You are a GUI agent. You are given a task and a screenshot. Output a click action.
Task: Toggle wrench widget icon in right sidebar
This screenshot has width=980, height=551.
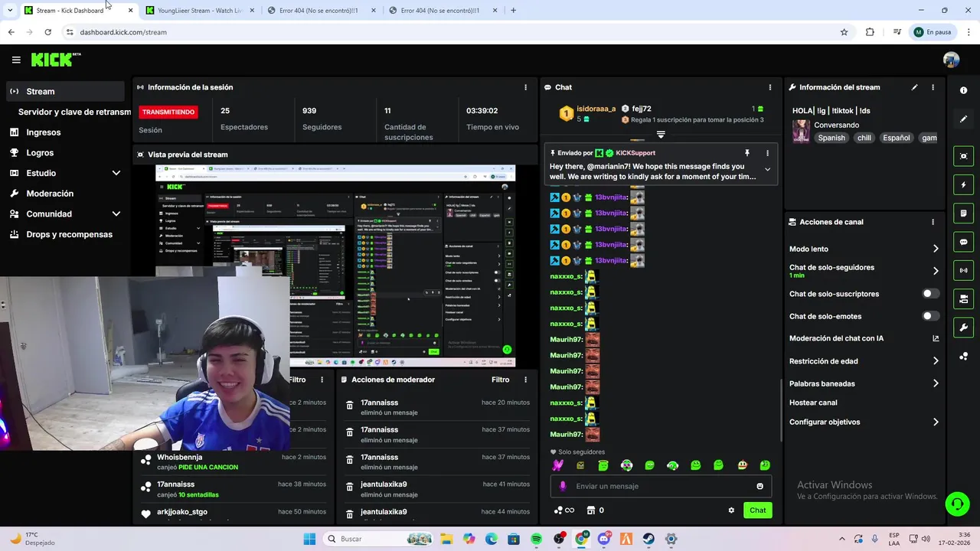[x=963, y=328]
